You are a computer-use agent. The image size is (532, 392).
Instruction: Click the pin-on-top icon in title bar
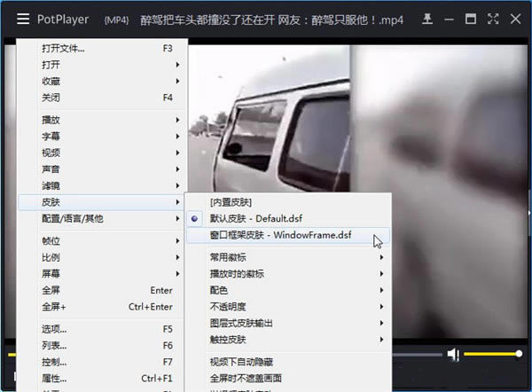427,19
